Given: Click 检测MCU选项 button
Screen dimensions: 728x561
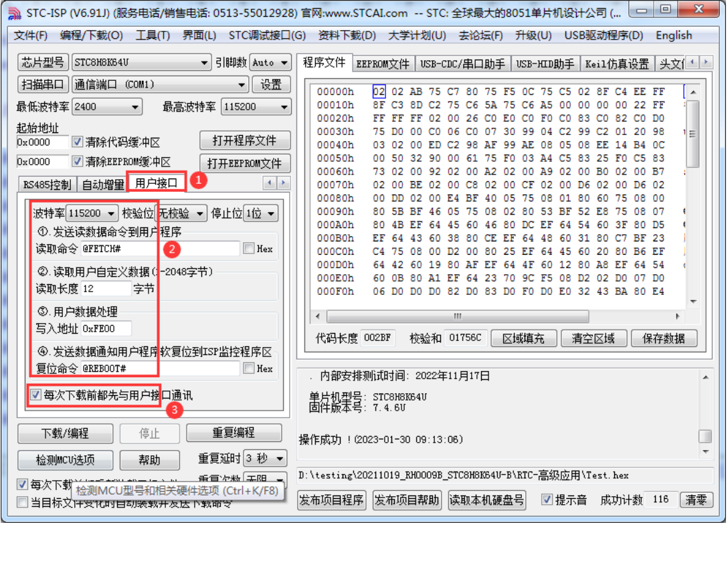Looking at the screenshot, I should (65, 460).
